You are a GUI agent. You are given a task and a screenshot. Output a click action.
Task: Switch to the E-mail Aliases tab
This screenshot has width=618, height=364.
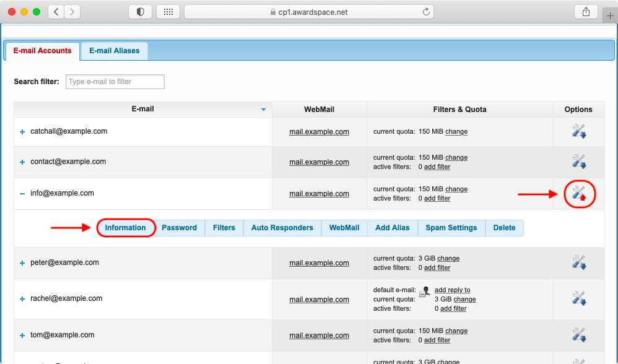tap(114, 51)
